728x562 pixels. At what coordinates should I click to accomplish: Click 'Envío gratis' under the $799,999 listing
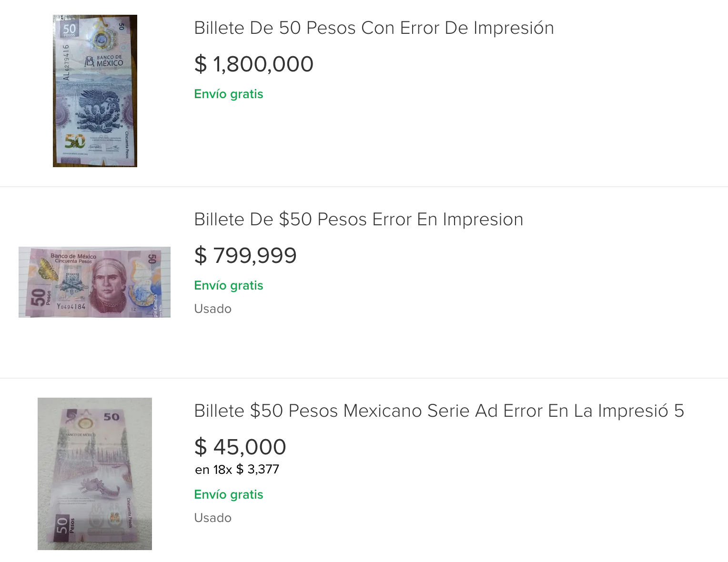click(x=228, y=285)
